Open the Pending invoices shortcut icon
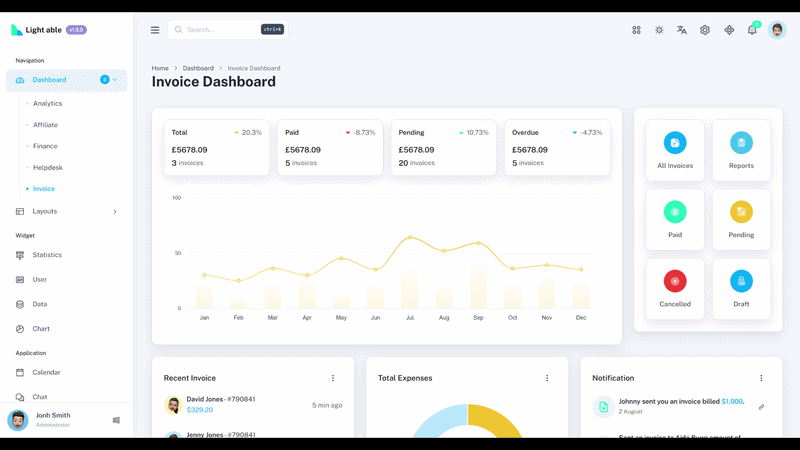The image size is (800, 450). click(741, 212)
